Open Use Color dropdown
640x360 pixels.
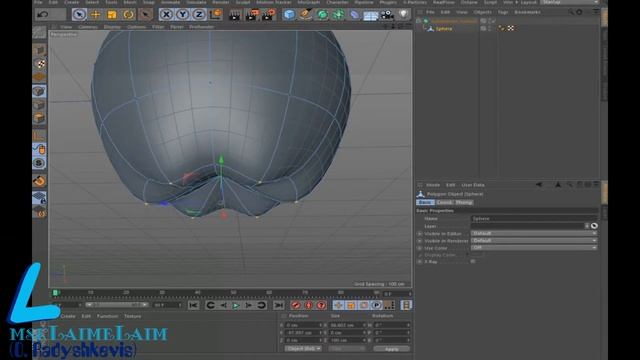click(x=534, y=247)
